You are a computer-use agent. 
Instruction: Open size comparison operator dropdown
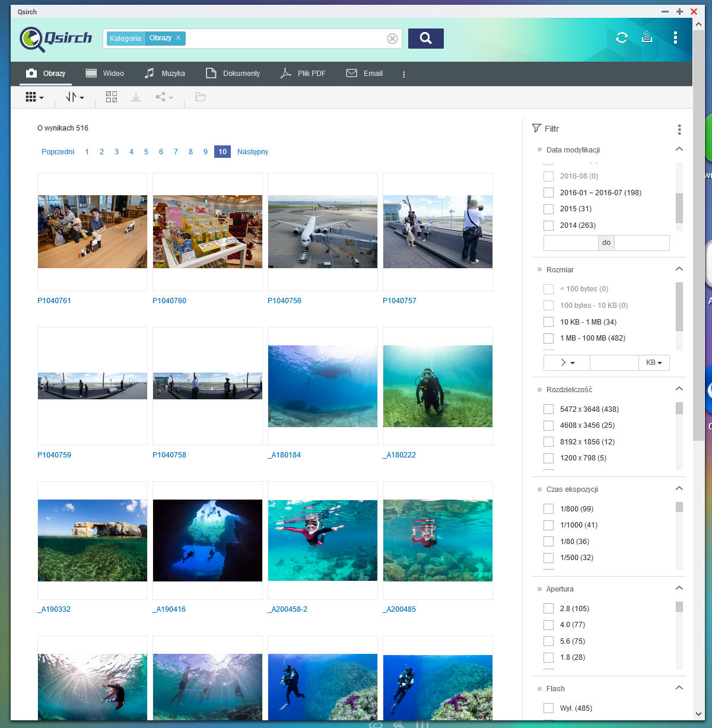click(567, 363)
